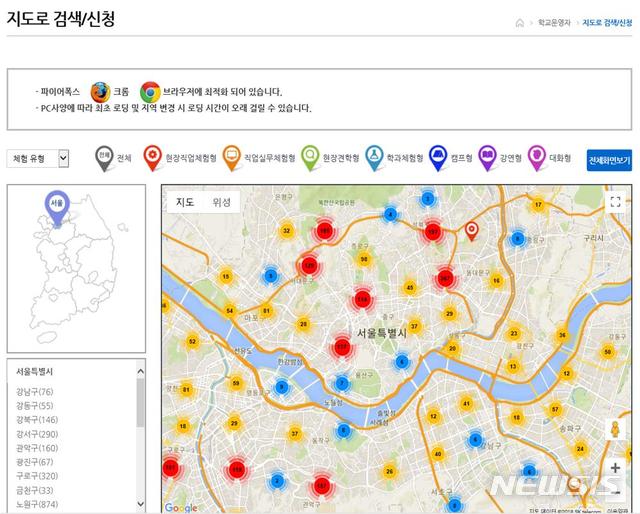Open the yellow cluster labeled 41
Image resolution: width=640 pixels, height=514 pixels.
pos(466,404)
